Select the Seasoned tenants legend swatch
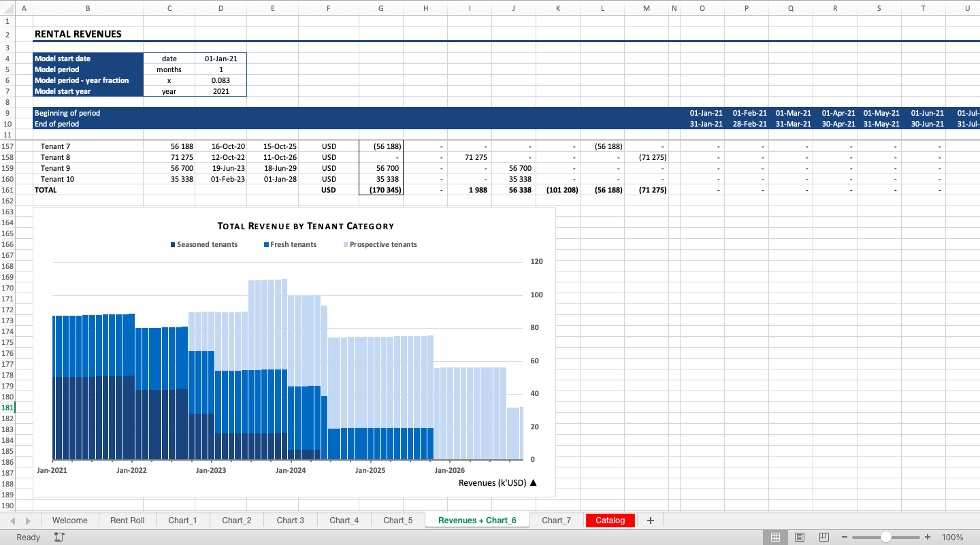This screenshot has height=545, width=980. pos(174,245)
